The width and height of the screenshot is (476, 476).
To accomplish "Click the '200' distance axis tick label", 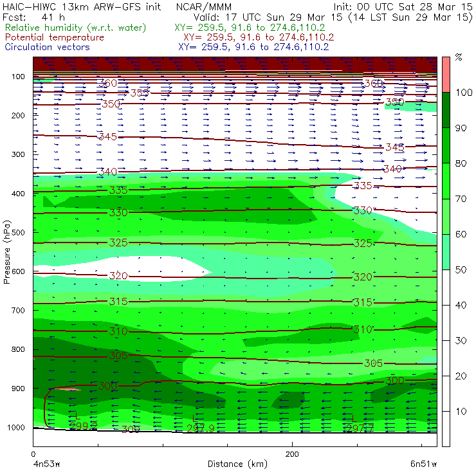I will [292, 454].
